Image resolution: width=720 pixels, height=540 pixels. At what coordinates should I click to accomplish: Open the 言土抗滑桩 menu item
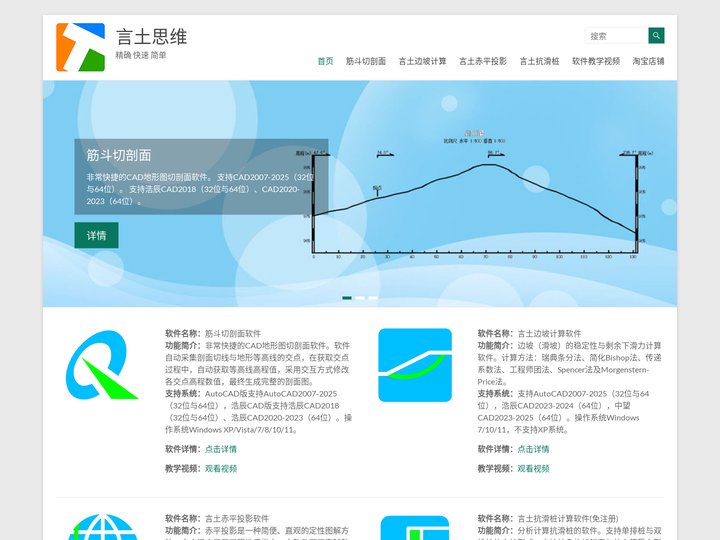click(x=540, y=61)
